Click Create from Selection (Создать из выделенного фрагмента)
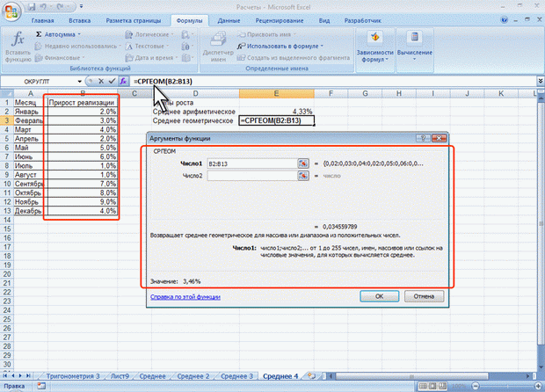The image size is (545, 392). click(x=294, y=58)
